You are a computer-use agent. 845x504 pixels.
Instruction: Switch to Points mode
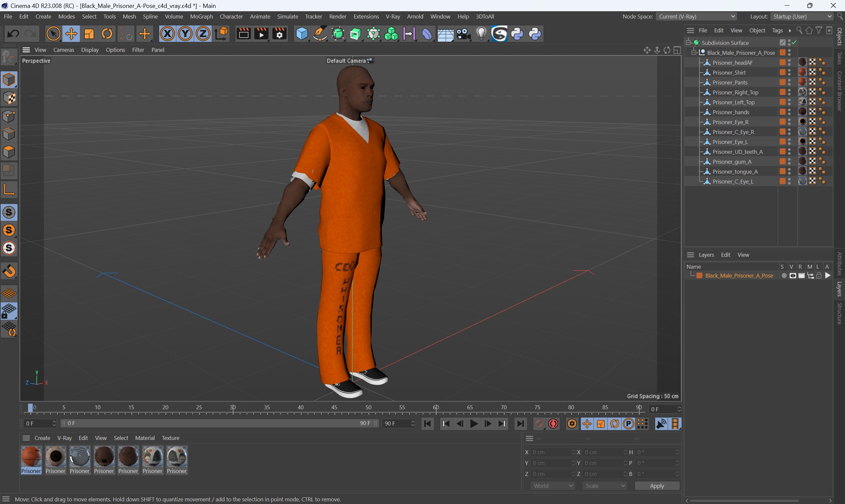(x=9, y=116)
